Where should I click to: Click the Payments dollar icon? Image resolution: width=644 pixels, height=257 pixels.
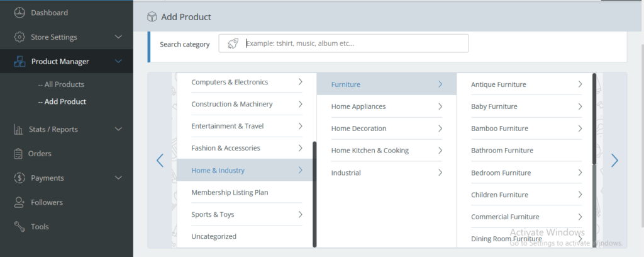point(19,178)
